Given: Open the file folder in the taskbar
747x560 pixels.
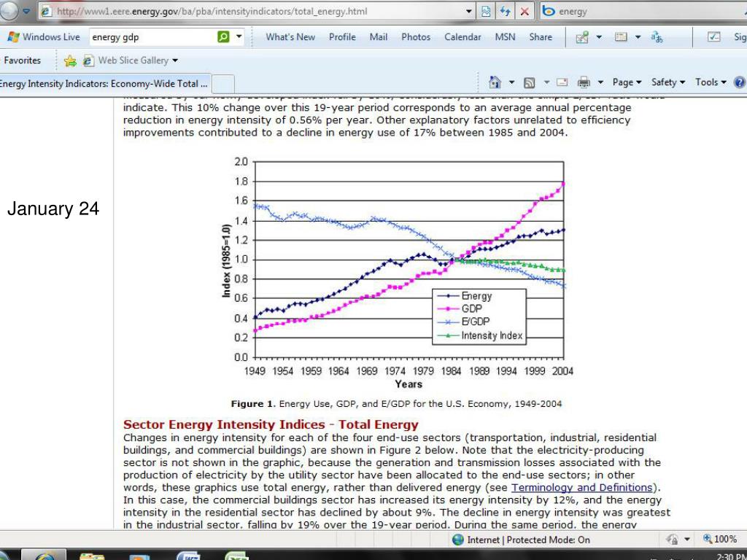Looking at the screenshot, I should point(92,556).
